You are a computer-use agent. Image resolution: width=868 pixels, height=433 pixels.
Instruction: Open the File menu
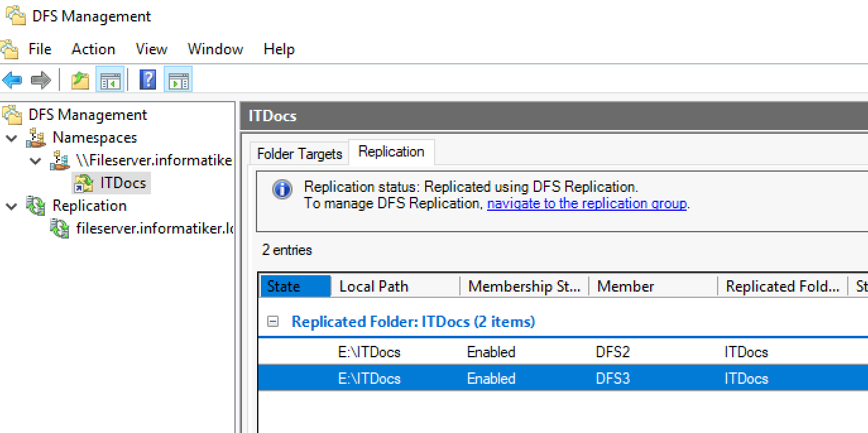[x=40, y=49]
